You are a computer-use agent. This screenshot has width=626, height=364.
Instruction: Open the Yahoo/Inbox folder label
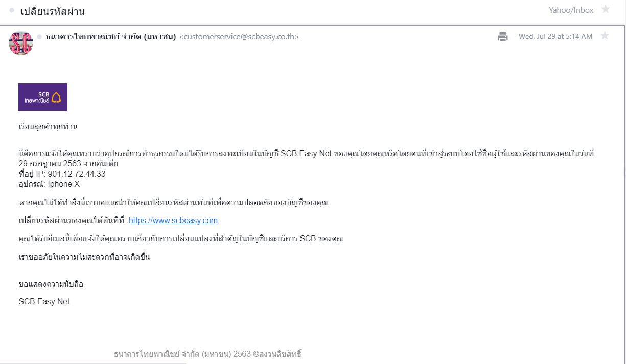tap(571, 10)
